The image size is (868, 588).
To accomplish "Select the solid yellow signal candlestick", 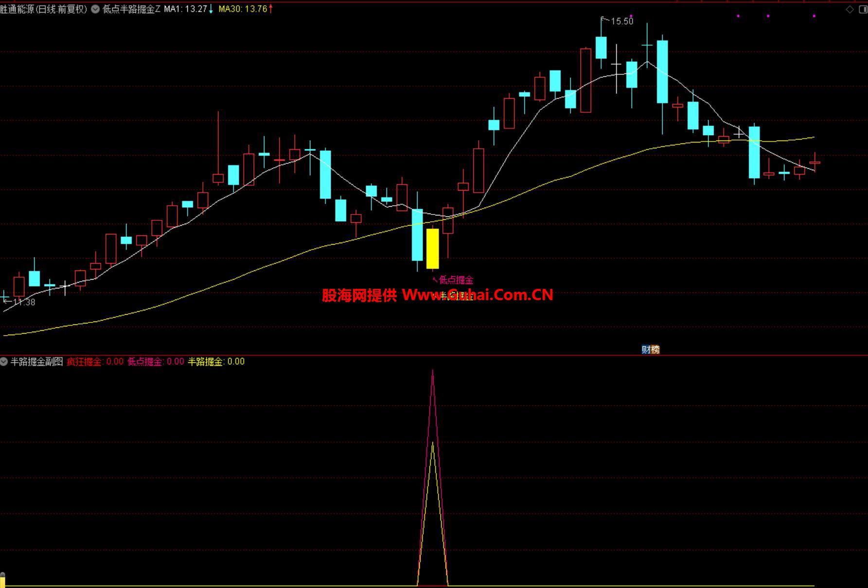I will point(433,249).
